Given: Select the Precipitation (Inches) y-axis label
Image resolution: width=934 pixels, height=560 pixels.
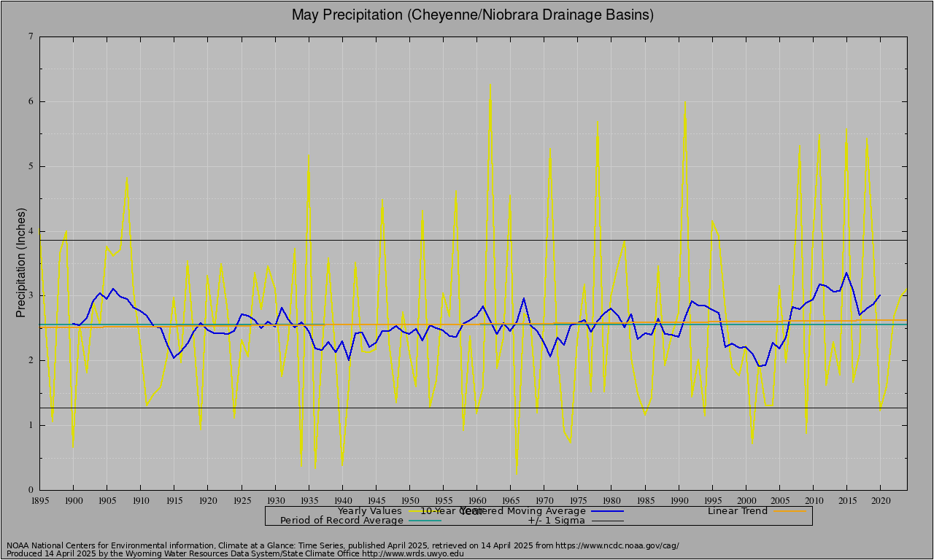Looking at the screenshot, I should (x=21, y=263).
